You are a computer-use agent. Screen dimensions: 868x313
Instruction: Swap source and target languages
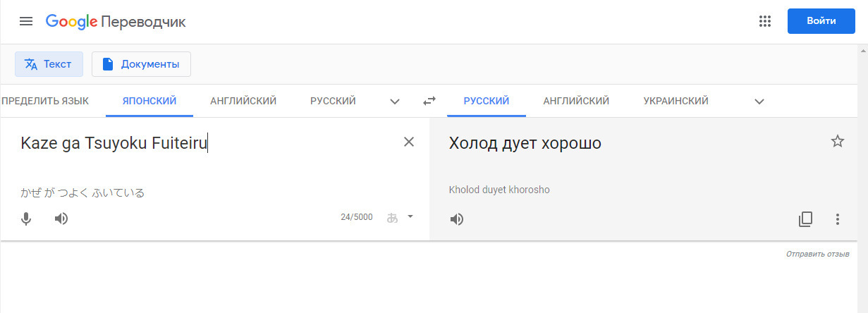429,101
